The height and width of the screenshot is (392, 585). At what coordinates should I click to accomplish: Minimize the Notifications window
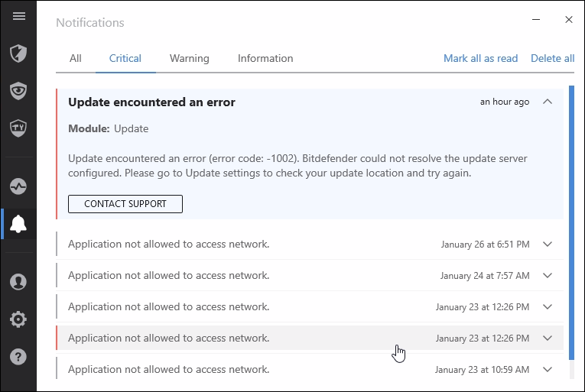click(536, 19)
